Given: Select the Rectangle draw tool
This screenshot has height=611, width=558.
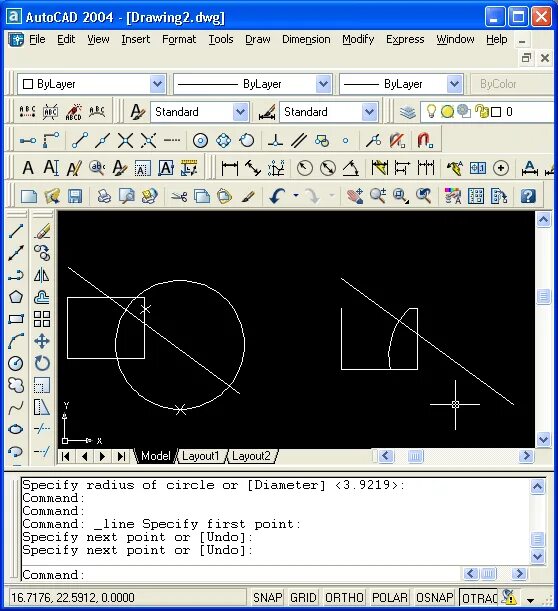Looking at the screenshot, I should pos(16,320).
